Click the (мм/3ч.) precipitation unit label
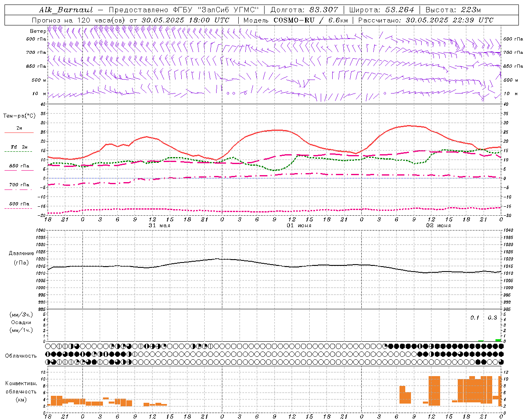This screenshot has height=420, width=525. [x=21, y=315]
